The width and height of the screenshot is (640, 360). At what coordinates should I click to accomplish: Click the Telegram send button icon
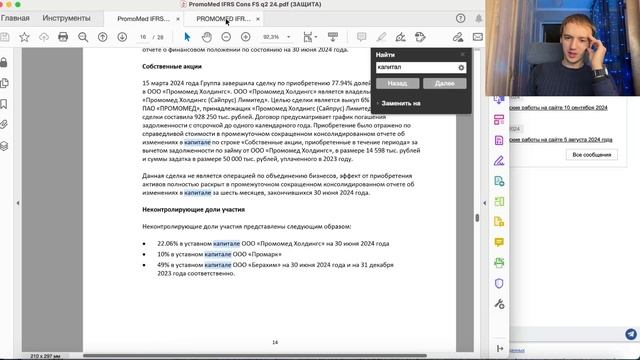coord(631,334)
